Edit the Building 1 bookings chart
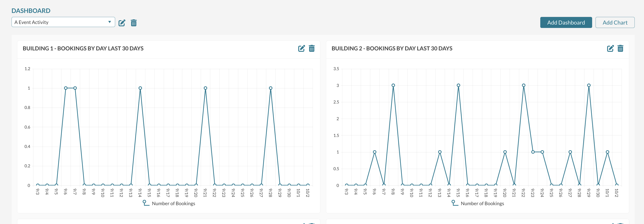This screenshot has height=224, width=644. (x=301, y=48)
